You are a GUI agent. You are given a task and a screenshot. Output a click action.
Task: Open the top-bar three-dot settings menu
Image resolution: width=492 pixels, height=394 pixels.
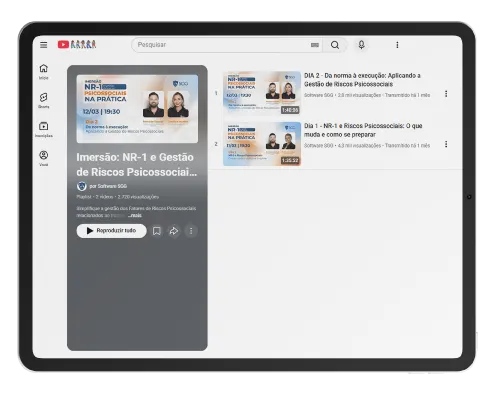397,45
